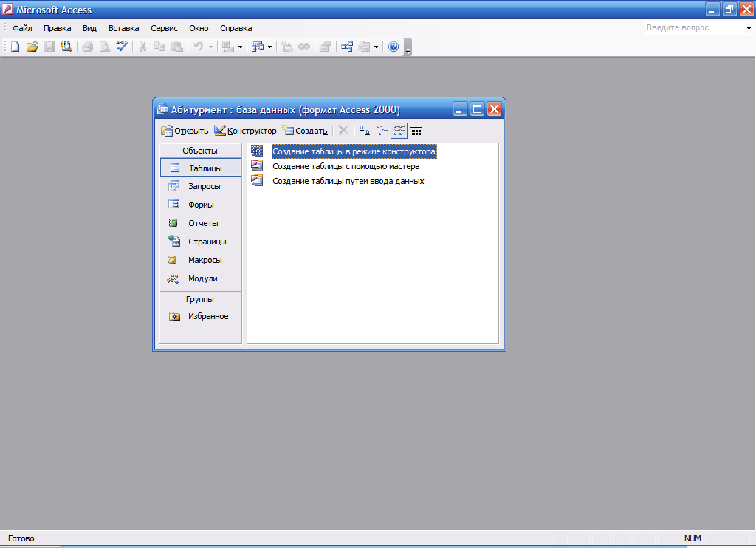The image size is (756, 548).
Task: Open the Office Links dropdown arrow
Action: click(240, 47)
